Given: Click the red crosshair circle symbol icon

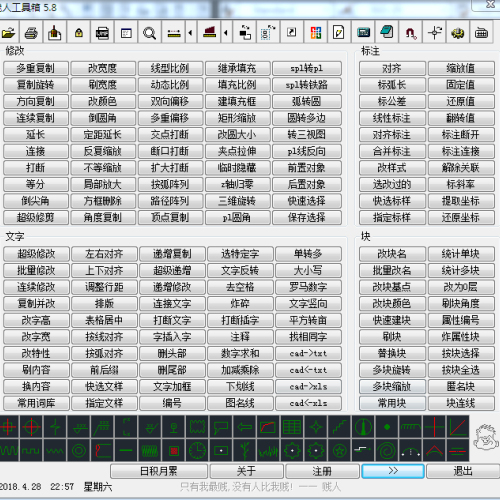Looking at the screenshot, I should [31, 426].
